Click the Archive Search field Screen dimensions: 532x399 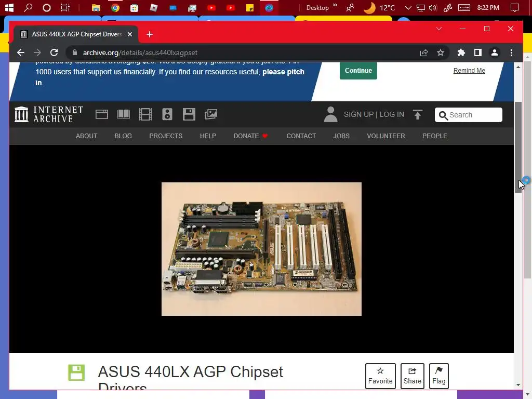coord(468,115)
